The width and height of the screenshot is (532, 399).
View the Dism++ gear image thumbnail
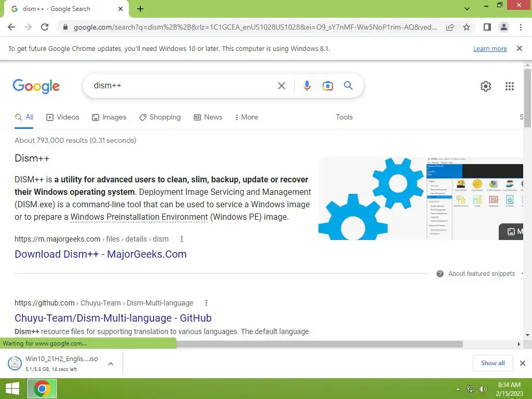click(372, 198)
